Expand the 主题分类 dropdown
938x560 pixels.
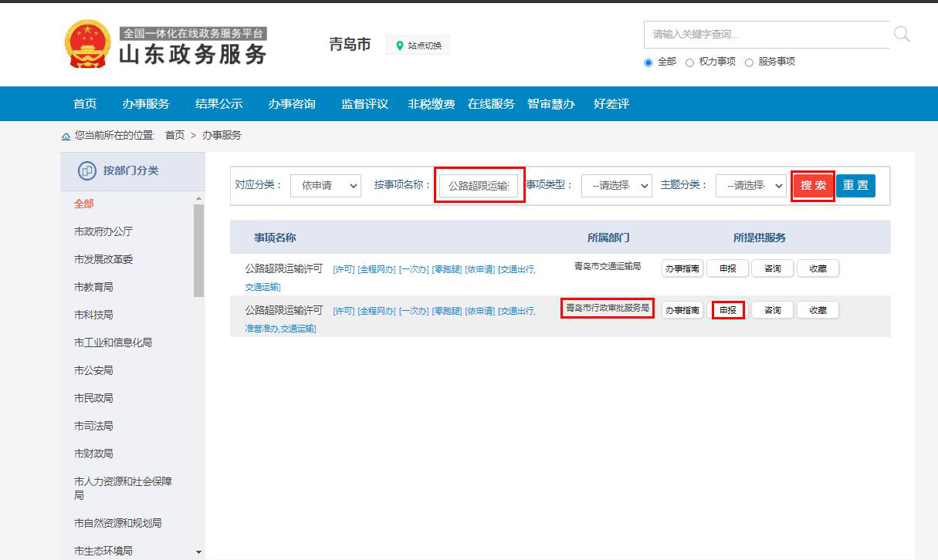pyautogui.click(x=750, y=186)
